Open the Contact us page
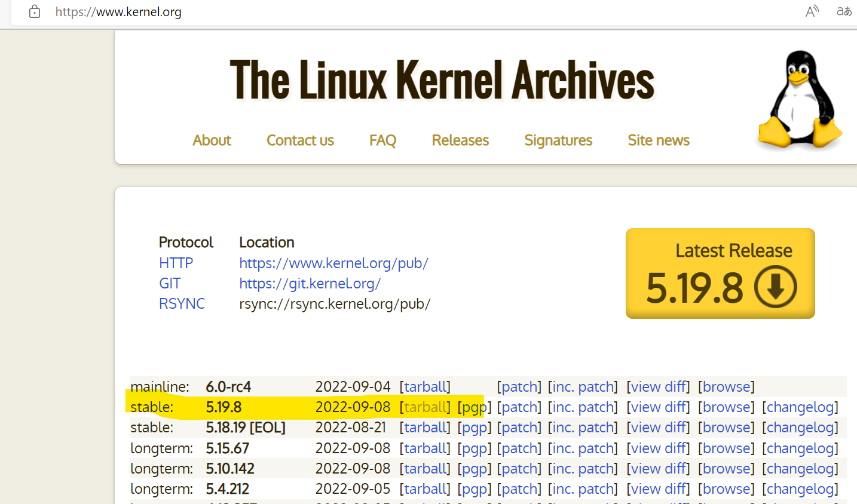Image resolution: width=857 pixels, height=504 pixels. 300,140
